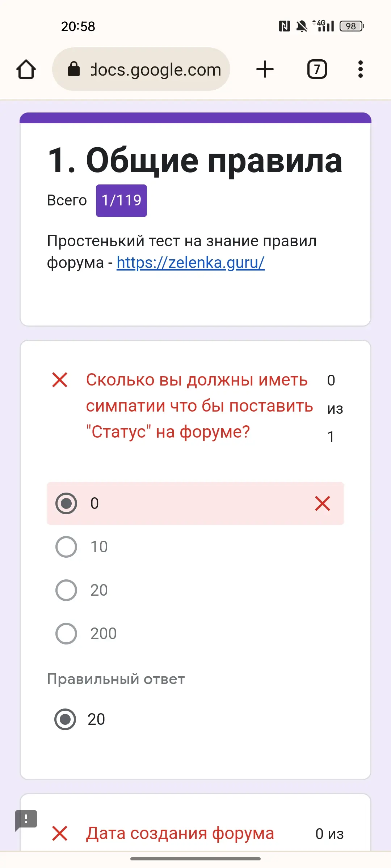
Task: Open the browser three-dot menu
Action: 360,69
